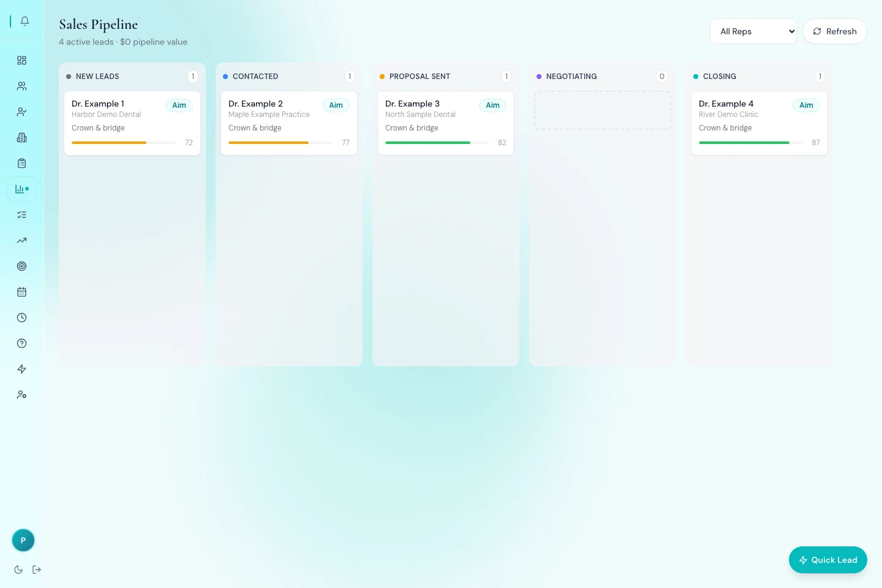This screenshot has width=882, height=588.
Task: Click the Maple Example Practice text
Action: coord(269,115)
